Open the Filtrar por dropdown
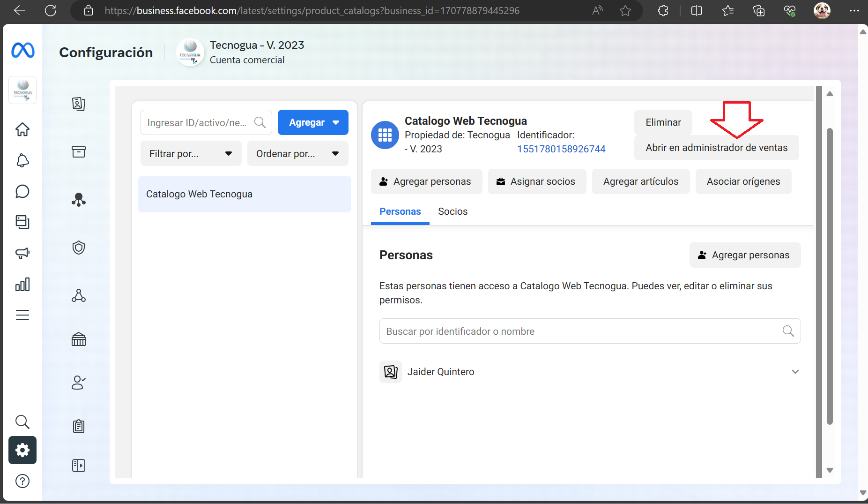 191,154
